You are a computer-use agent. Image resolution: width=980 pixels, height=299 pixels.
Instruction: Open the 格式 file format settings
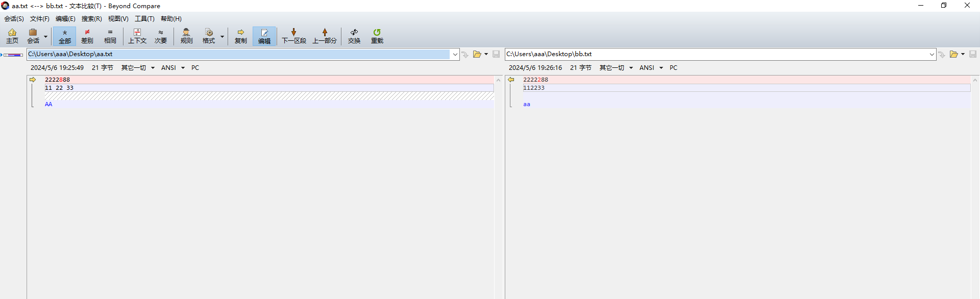pyautogui.click(x=209, y=36)
